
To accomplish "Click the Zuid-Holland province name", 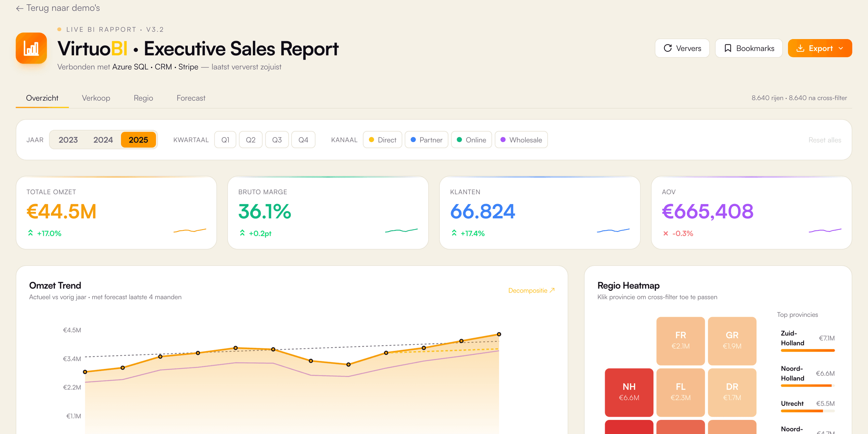I will [x=792, y=338].
